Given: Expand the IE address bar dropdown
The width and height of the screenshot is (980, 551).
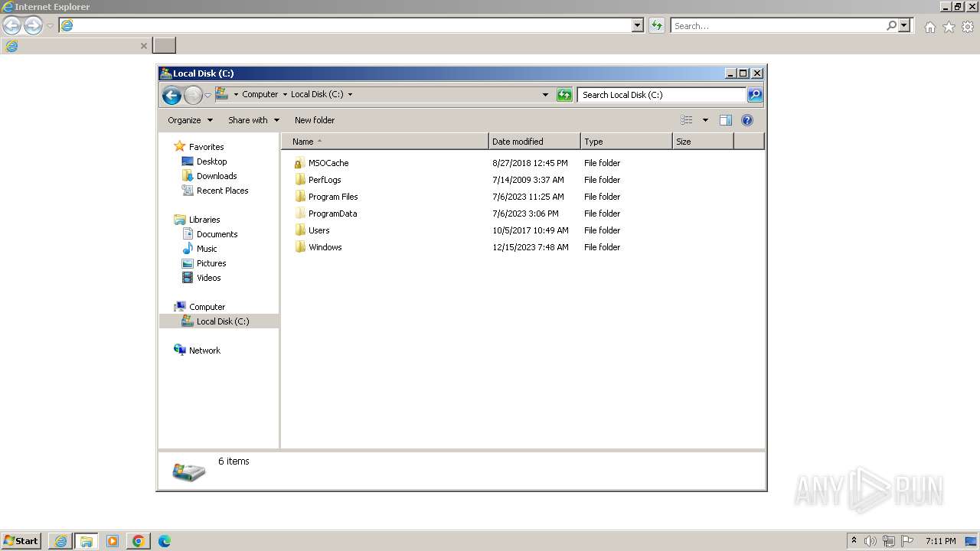Looking at the screenshot, I should click(x=638, y=25).
